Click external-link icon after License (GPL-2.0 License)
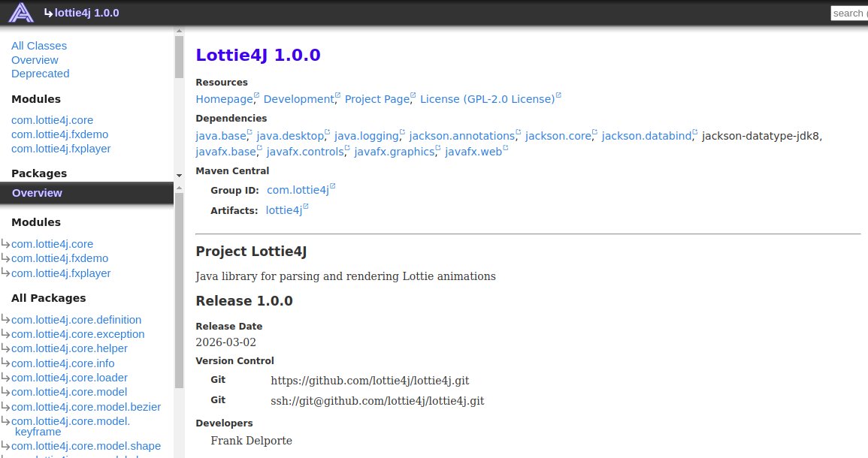Viewport: 868px width, 458px height. coord(558,95)
